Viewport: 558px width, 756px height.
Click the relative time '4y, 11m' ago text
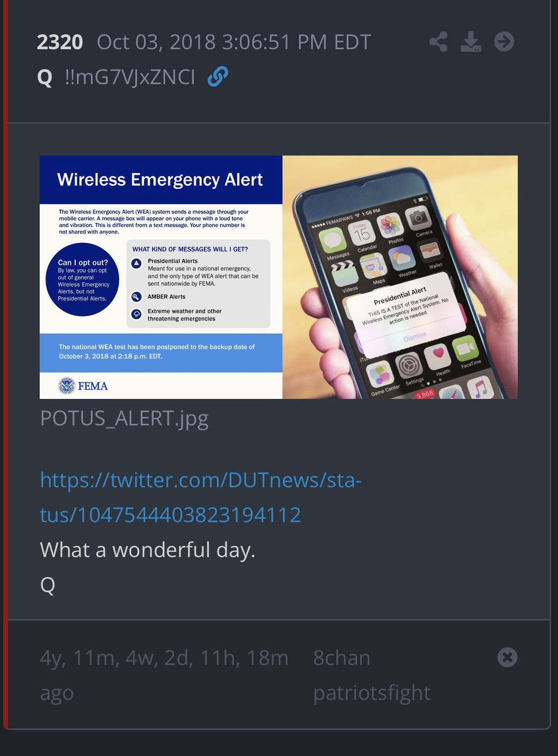pyautogui.click(x=164, y=675)
